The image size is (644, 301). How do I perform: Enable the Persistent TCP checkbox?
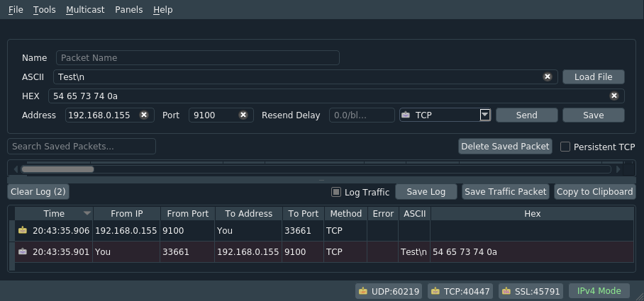pyautogui.click(x=565, y=147)
